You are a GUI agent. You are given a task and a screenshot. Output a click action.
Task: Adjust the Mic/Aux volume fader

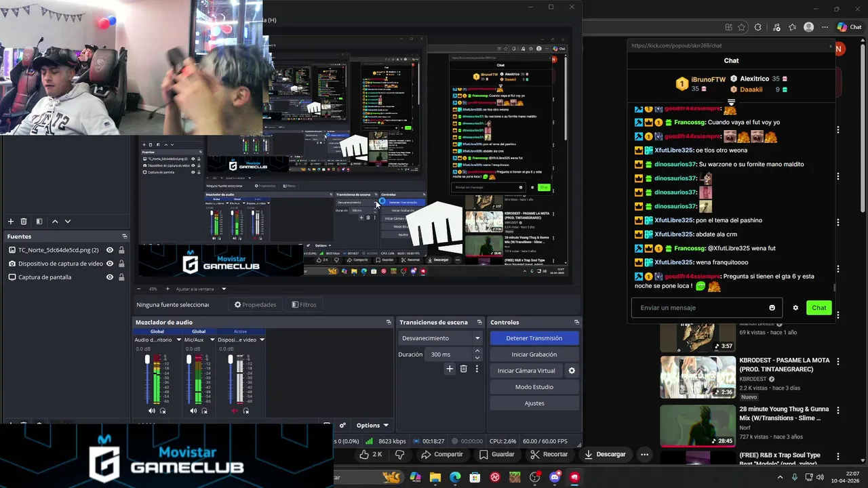[189, 359]
